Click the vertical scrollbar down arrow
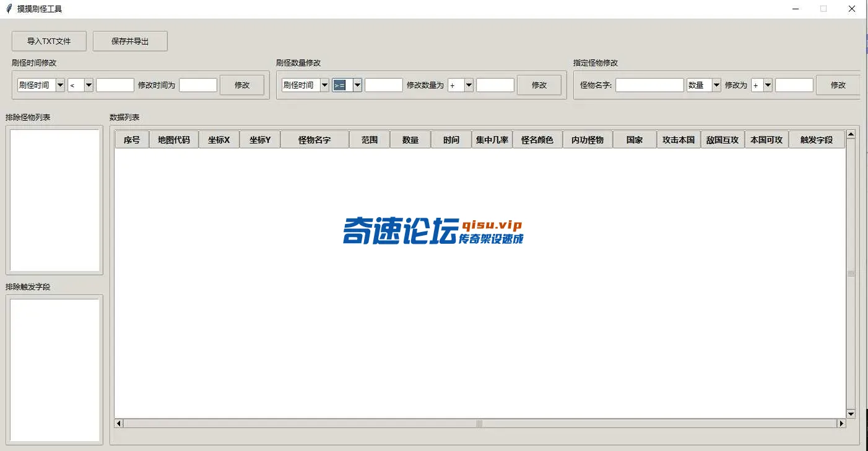 pos(851,414)
